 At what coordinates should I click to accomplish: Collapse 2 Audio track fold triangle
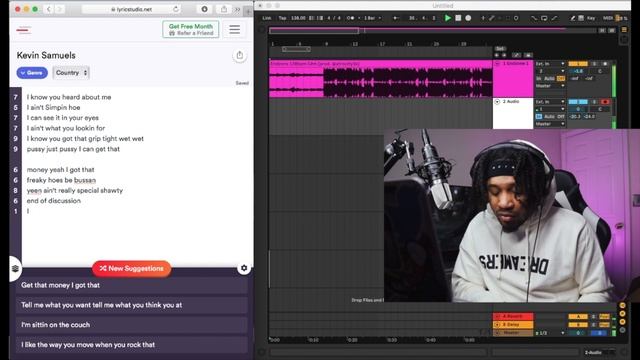[x=497, y=102]
